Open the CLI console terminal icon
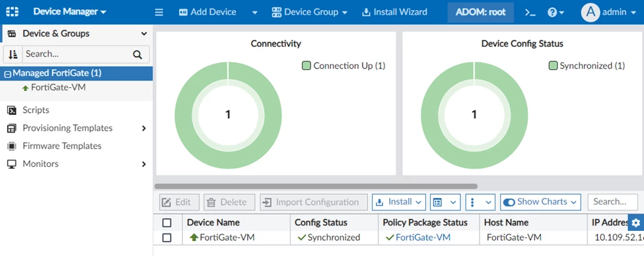Image resolution: width=644 pixels, height=256 pixels. pos(530,13)
